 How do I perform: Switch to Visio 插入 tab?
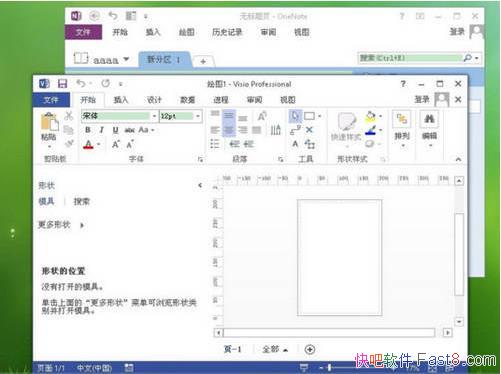pos(121,100)
